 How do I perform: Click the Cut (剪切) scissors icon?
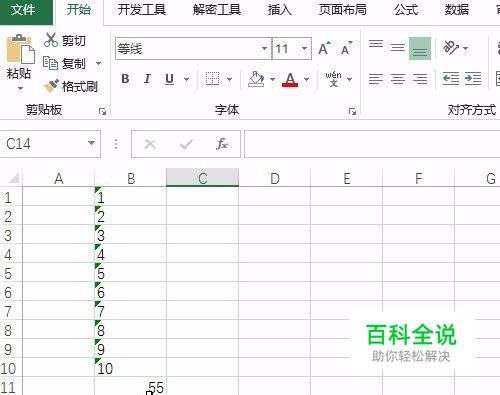(x=51, y=40)
